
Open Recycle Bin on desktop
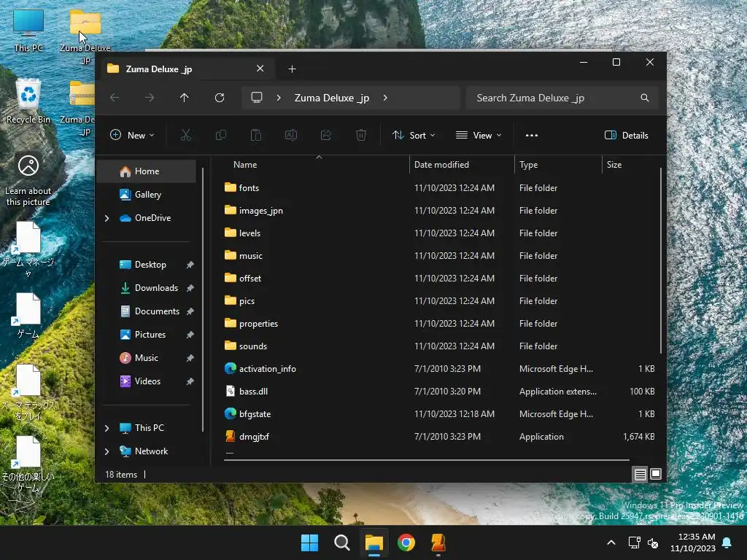click(28, 102)
